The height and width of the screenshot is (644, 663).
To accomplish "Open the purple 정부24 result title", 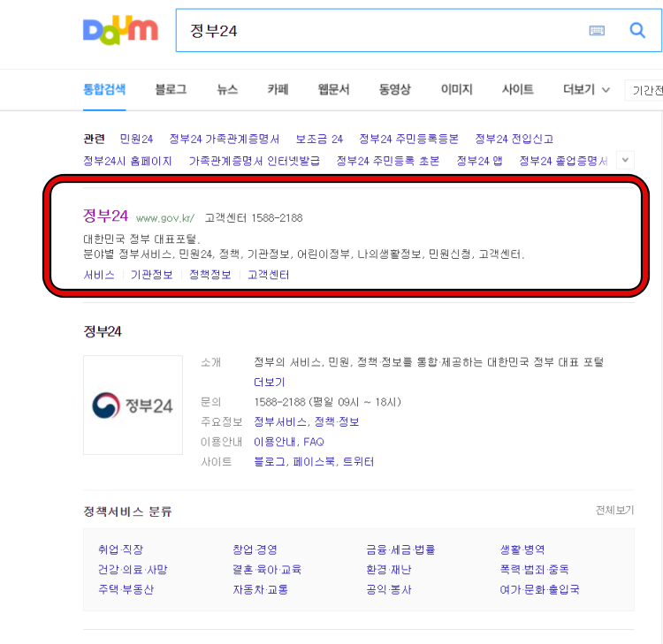I will tap(105, 216).
